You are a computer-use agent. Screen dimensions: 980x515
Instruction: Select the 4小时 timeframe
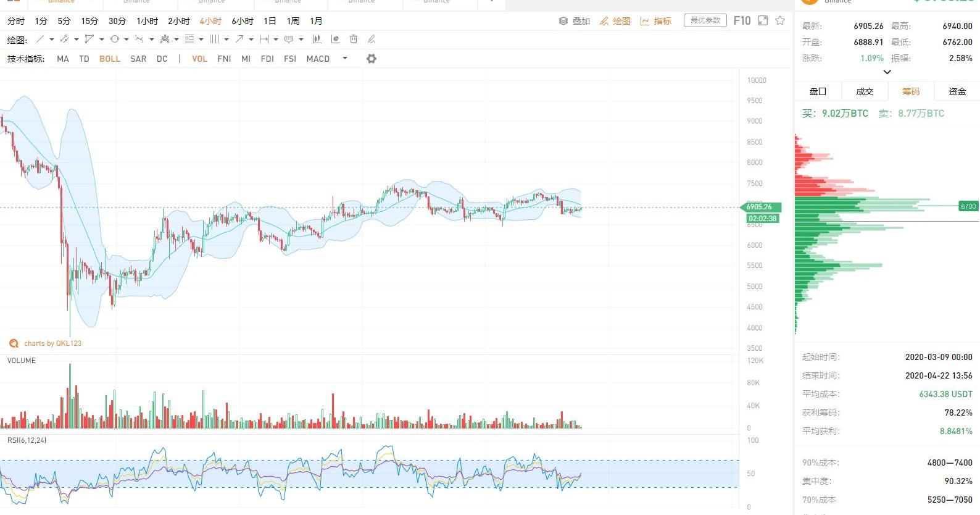point(210,21)
